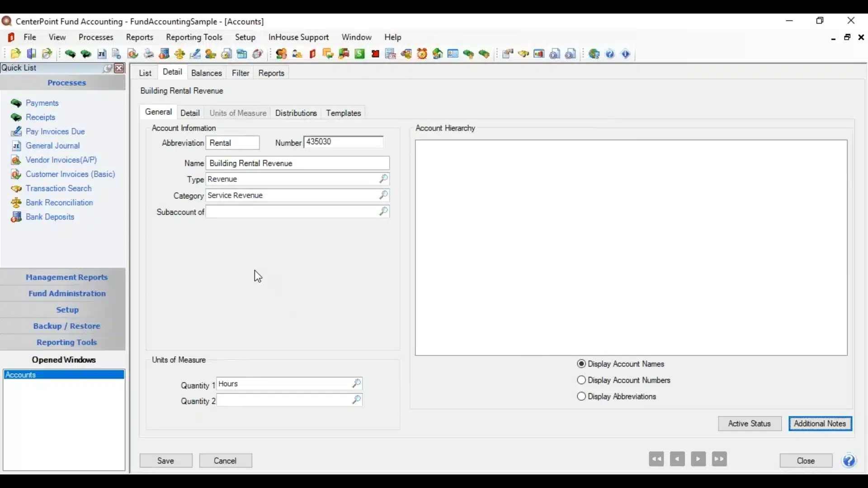Open Transaction Search in the sidebar
Viewport: 868px width, 488px height.
tap(57, 188)
